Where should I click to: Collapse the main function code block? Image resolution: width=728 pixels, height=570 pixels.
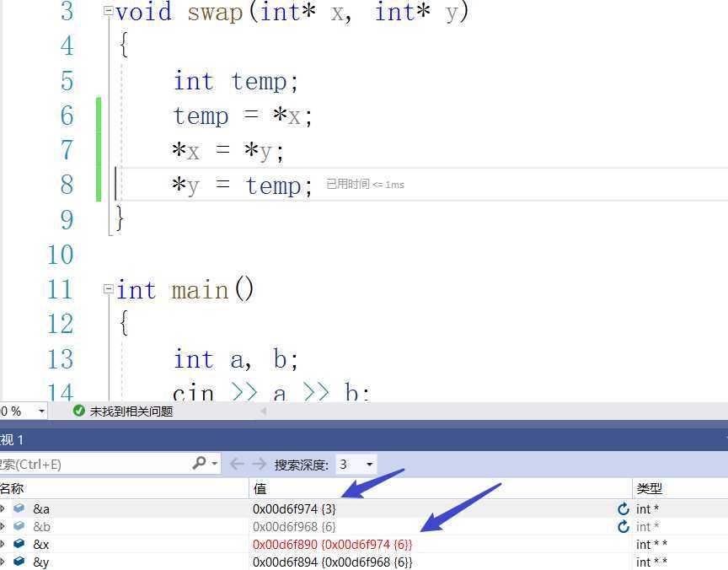108,289
